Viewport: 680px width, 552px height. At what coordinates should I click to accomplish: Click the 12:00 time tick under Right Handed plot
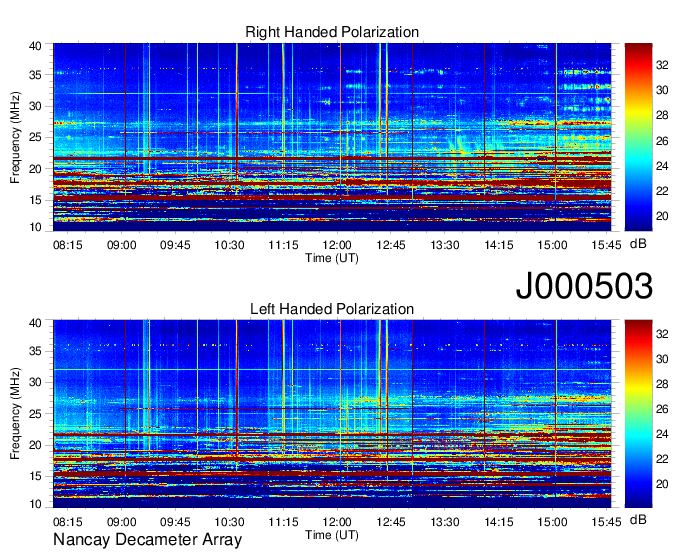click(x=337, y=245)
